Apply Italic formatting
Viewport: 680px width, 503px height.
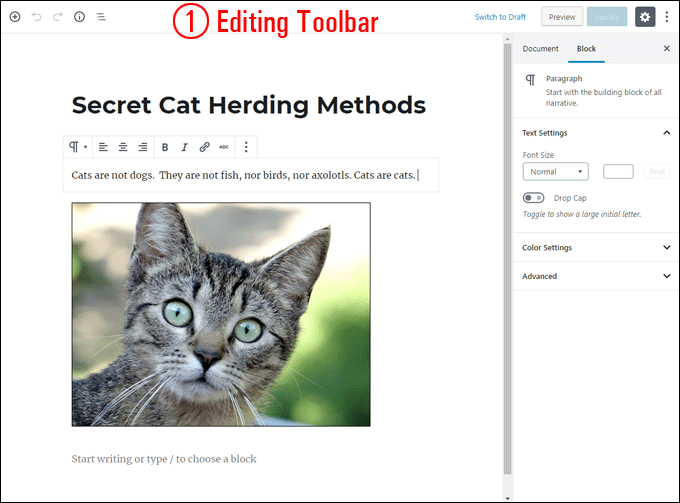184,147
